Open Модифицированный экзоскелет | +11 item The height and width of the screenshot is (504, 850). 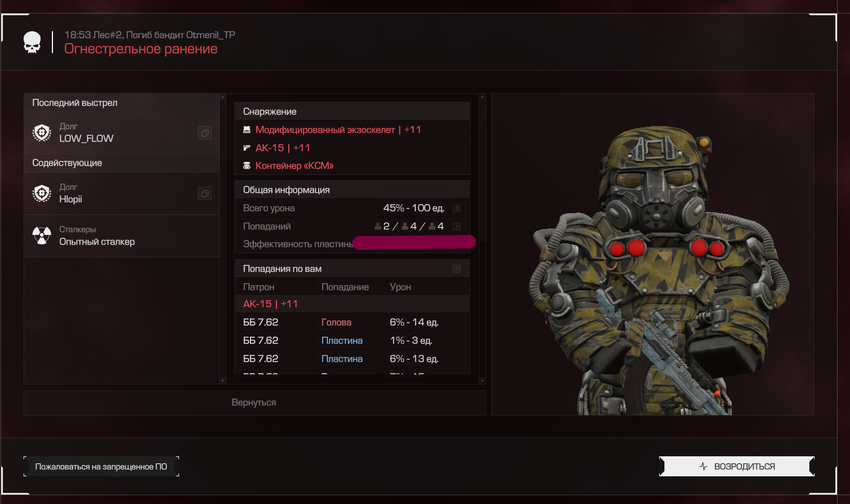pyautogui.click(x=338, y=130)
